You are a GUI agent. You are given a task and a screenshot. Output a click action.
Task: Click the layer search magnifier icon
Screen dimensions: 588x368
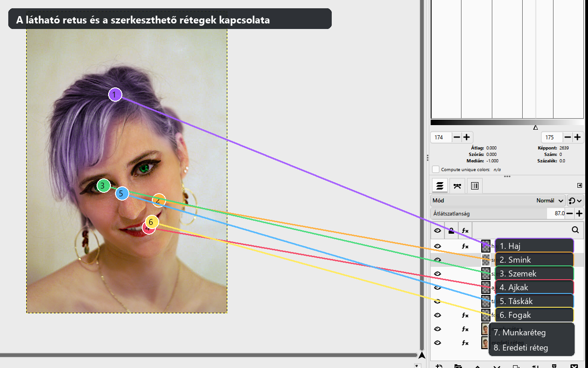point(575,230)
